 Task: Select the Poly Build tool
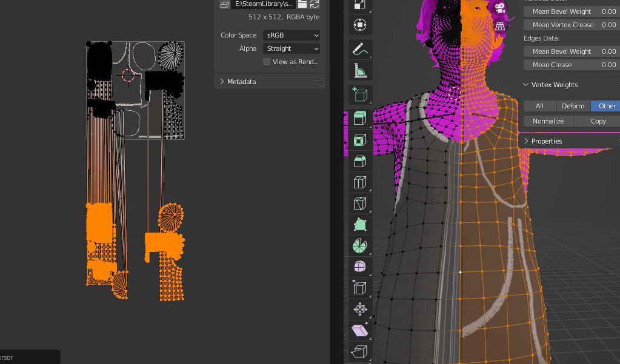[x=360, y=225]
